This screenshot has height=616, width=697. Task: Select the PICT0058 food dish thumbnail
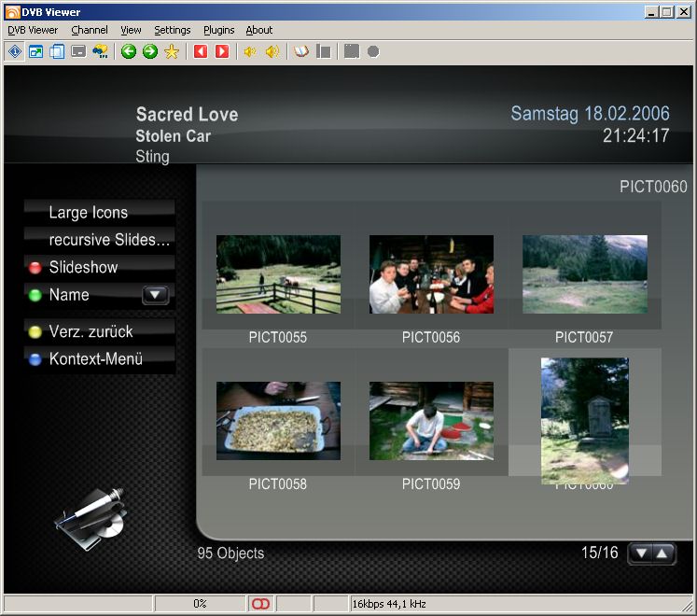278,420
